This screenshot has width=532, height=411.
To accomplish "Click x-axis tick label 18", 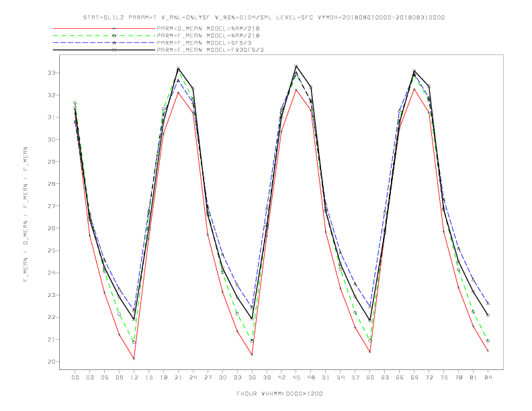I will [x=163, y=377].
